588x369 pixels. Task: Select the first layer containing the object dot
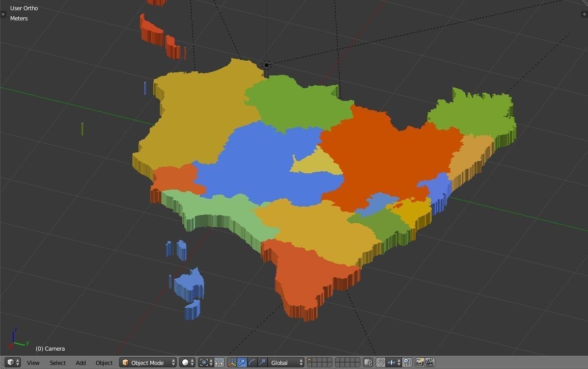tap(310, 360)
